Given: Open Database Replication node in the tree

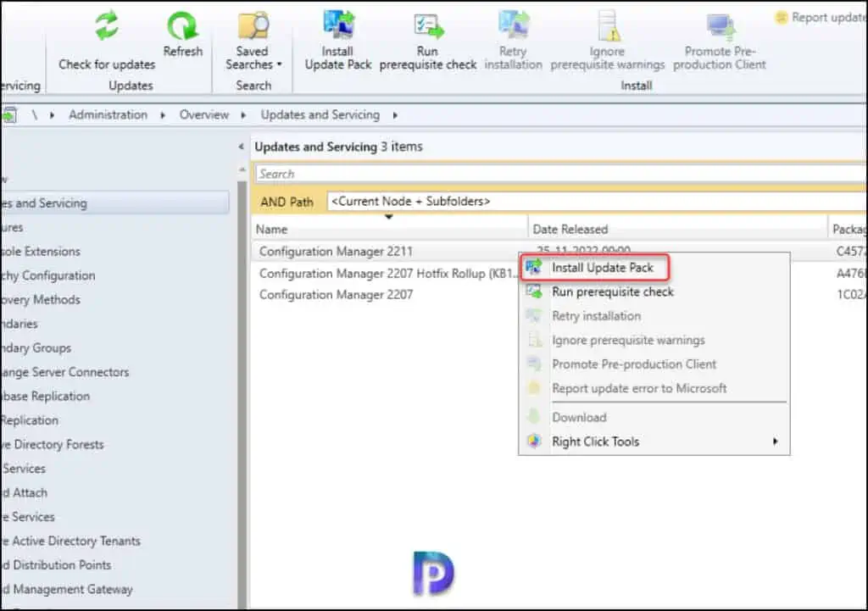Looking at the screenshot, I should pyautogui.click(x=46, y=397).
